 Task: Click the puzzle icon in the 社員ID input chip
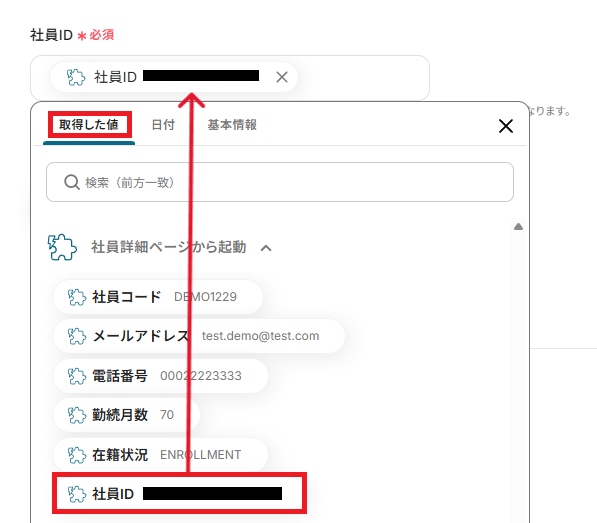[x=76, y=77]
